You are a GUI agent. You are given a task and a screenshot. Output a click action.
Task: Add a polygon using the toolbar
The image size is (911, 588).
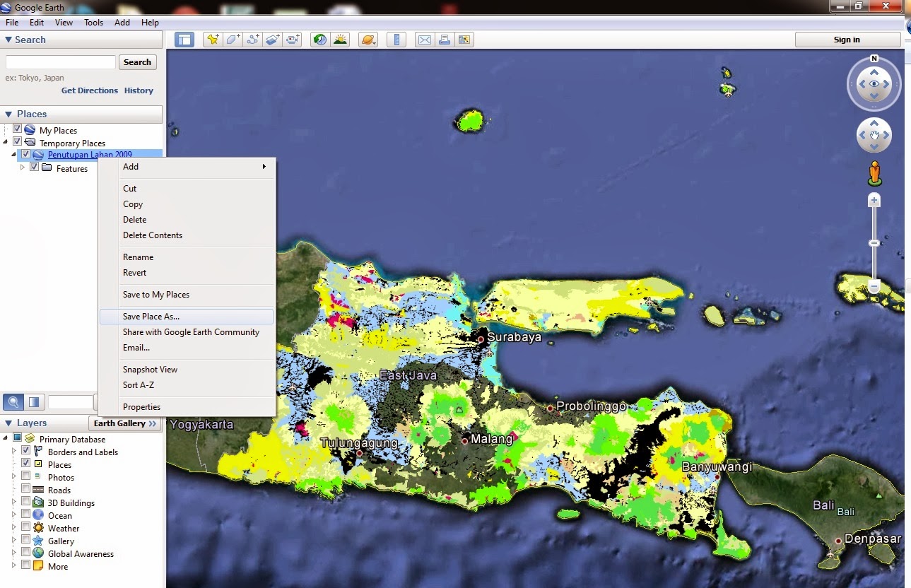(x=233, y=40)
